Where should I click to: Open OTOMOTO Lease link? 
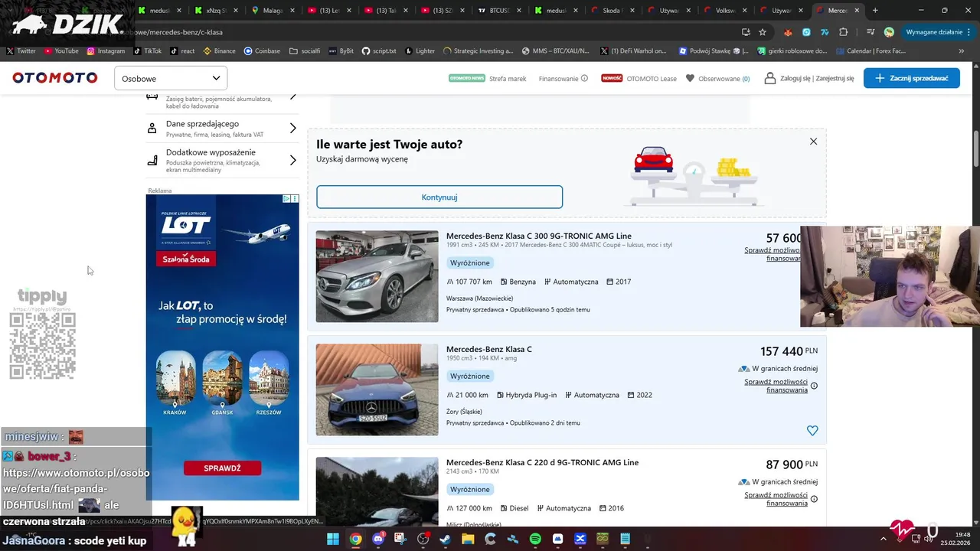point(652,78)
